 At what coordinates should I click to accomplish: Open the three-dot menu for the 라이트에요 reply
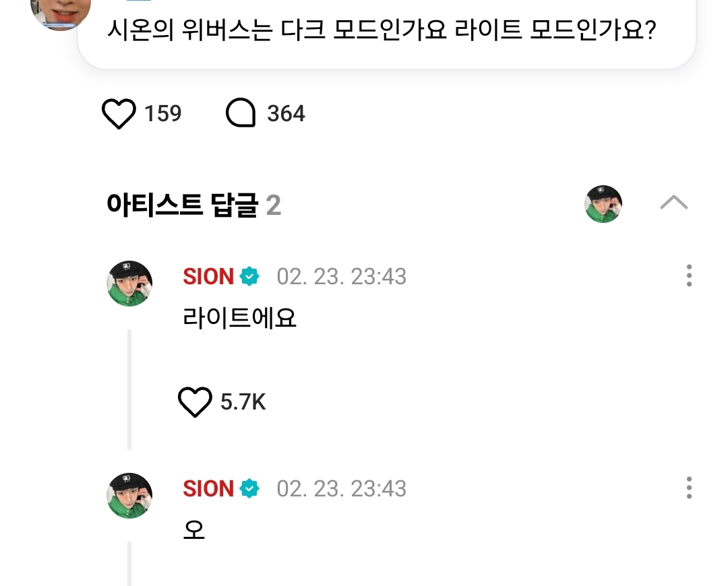pos(689,276)
